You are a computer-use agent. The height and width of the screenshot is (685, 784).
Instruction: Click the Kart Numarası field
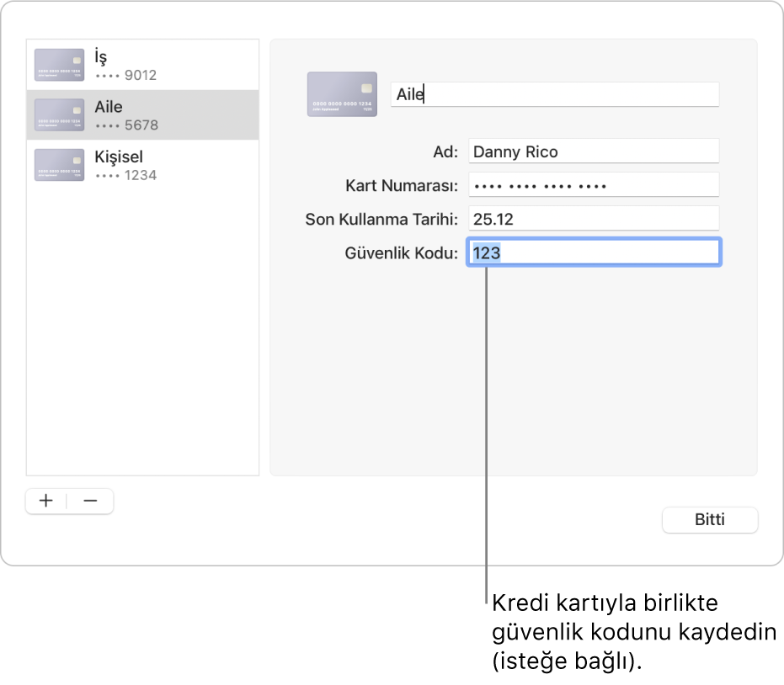click(593, 185)
